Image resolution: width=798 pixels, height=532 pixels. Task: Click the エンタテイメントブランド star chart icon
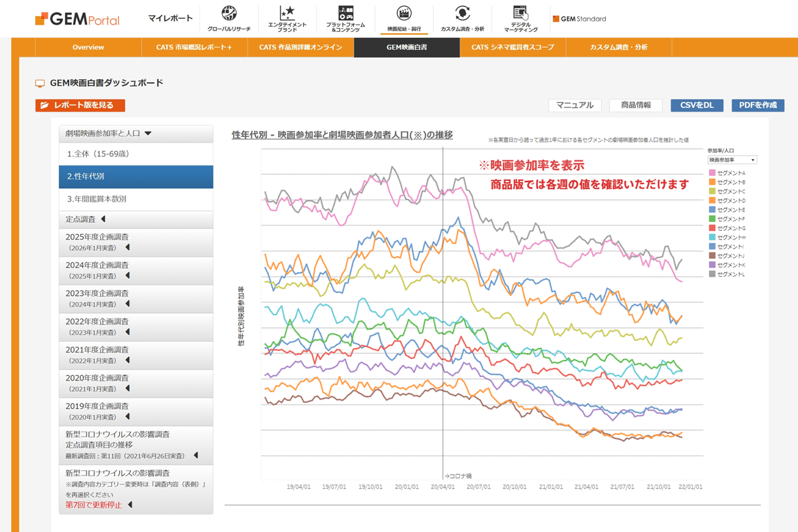point(287,14)
